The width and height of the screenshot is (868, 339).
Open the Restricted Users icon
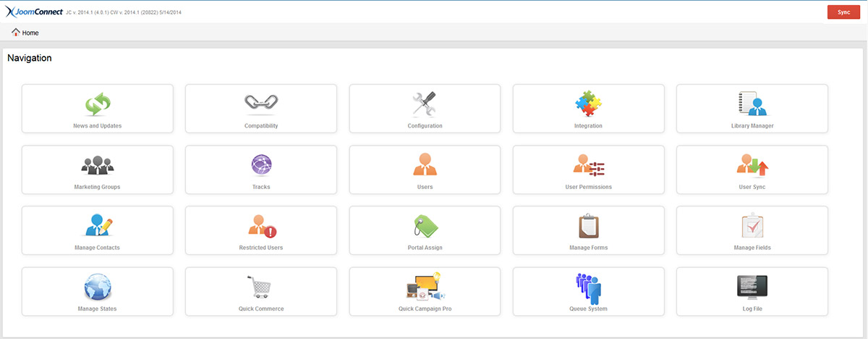261,227
